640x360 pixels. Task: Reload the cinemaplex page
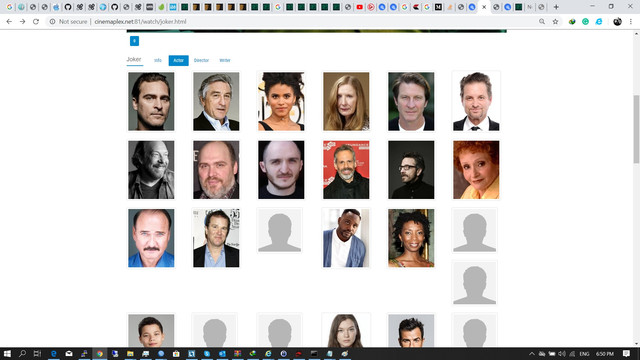tap(36, 22)
